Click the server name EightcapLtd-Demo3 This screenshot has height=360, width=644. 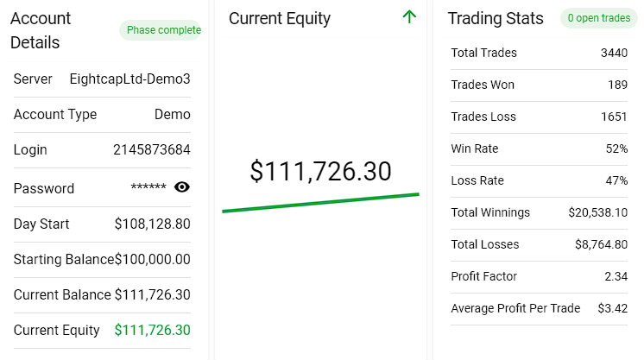point(129,79)
